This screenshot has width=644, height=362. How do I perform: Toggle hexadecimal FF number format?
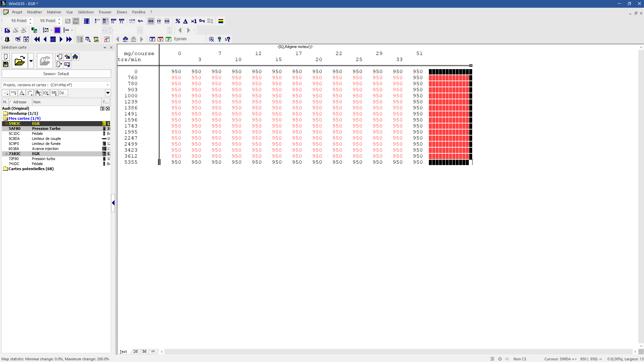tap(159, 21)
